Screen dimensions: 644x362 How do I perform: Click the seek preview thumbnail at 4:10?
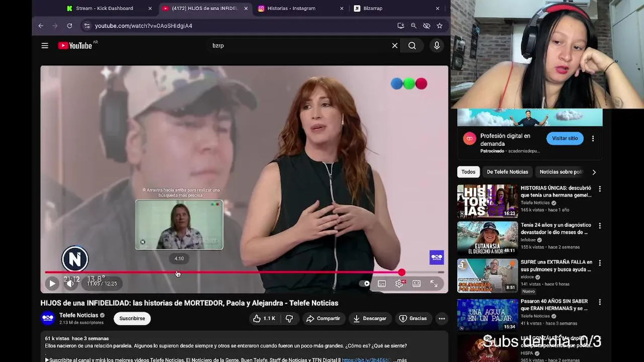point(179,225)
